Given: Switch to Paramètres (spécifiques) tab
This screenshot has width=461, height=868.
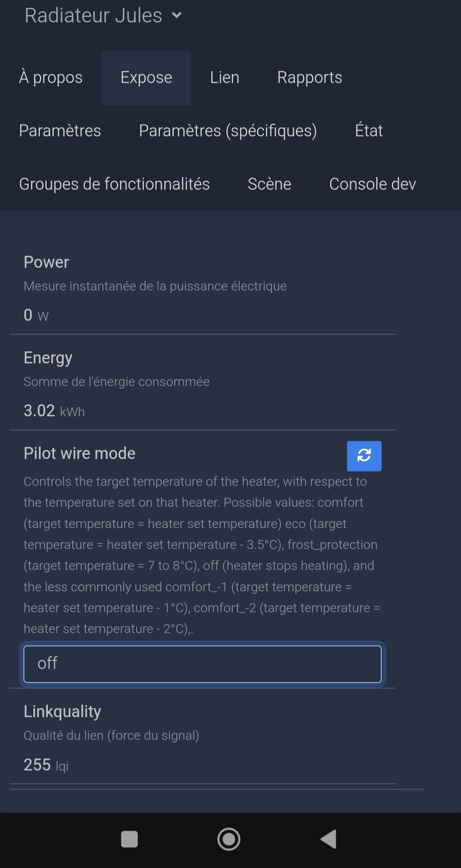Looking at the screenshot, I should (228, 131).
